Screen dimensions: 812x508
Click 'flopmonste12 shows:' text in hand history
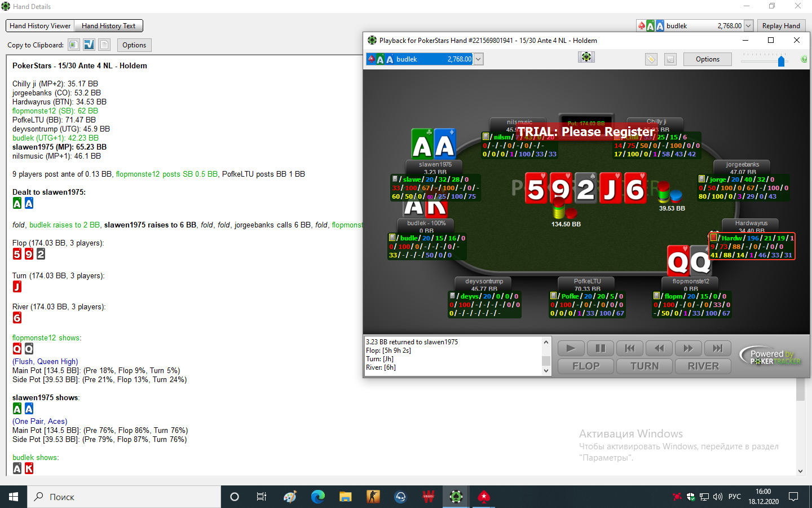(47, 338)
